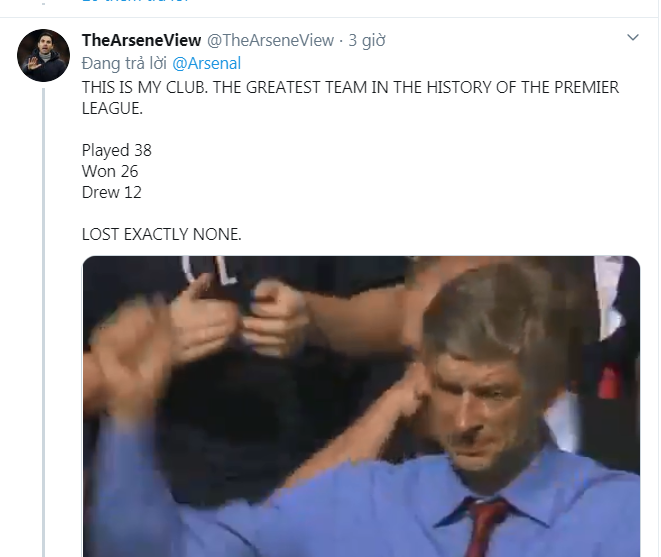
Task: Select the Won 26 line
Action: [110, 171]
